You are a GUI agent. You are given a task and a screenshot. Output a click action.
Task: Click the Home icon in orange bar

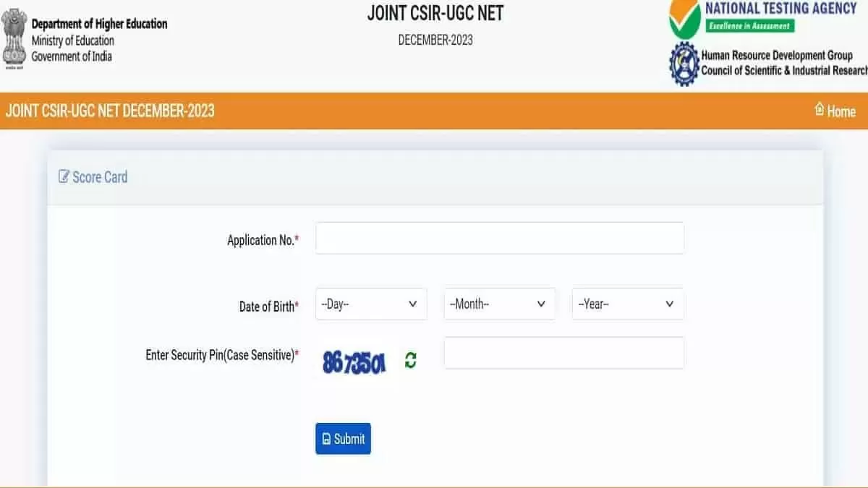[x=820, y=109]
